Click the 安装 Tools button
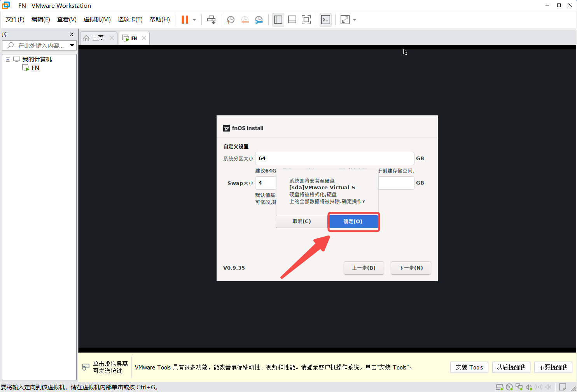 tap(469, 367)
